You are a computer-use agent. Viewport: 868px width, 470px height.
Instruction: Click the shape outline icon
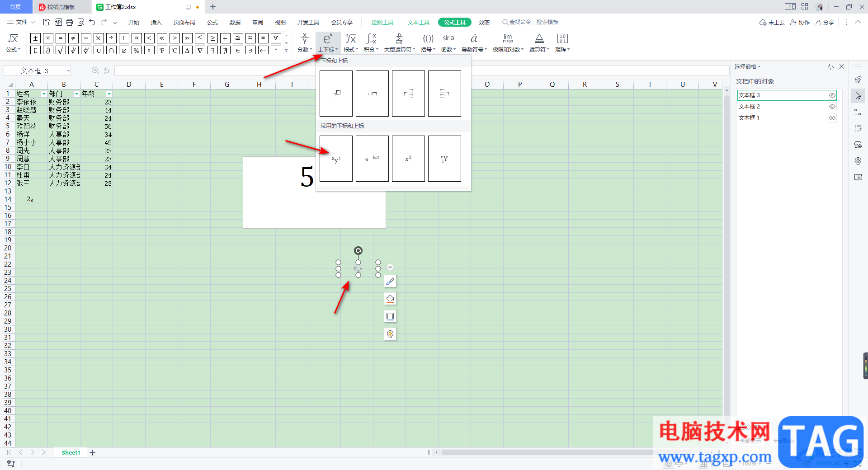pyautogui.click(x=390, y=316)
